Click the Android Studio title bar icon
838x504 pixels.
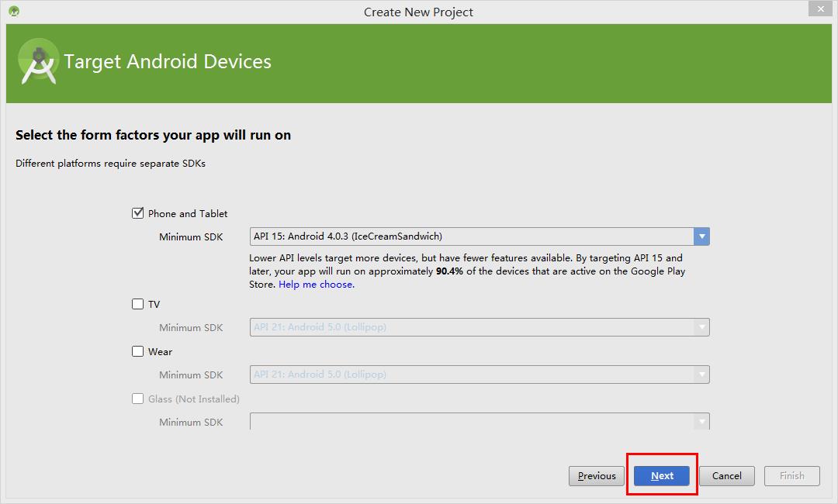point(14,11)
